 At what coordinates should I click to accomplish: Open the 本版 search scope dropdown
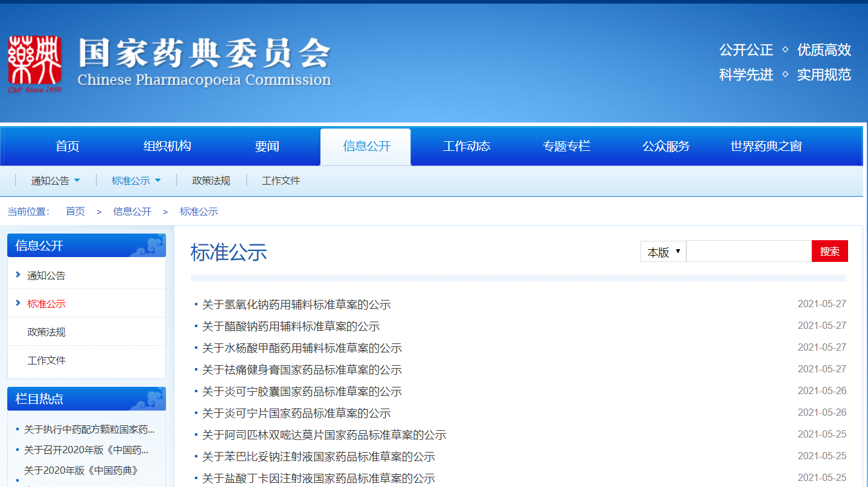(x=663, y=252)
